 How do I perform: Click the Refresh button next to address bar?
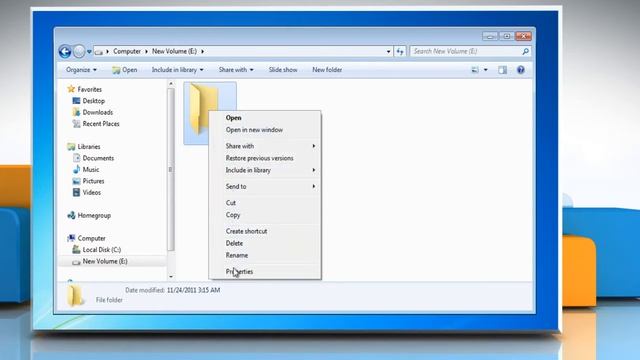[400, 51]
